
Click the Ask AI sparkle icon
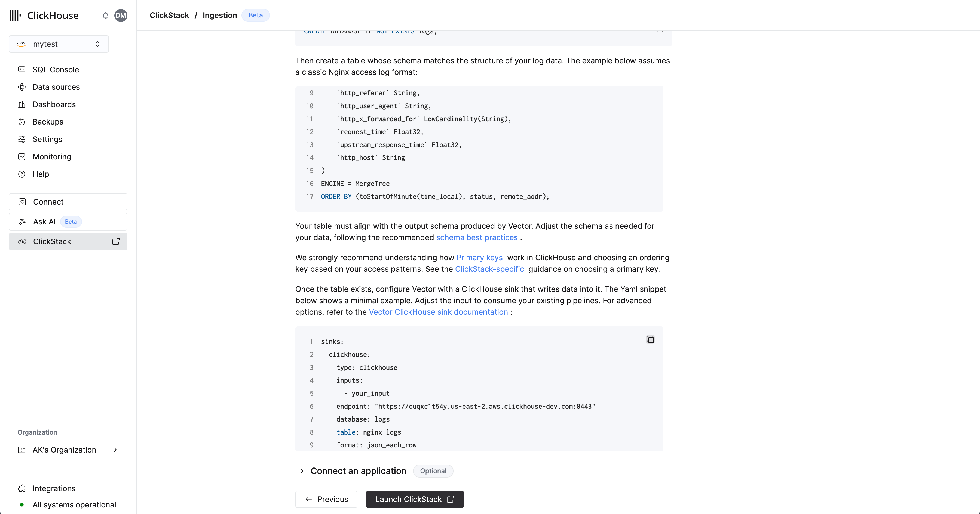[x=22, y=222]
